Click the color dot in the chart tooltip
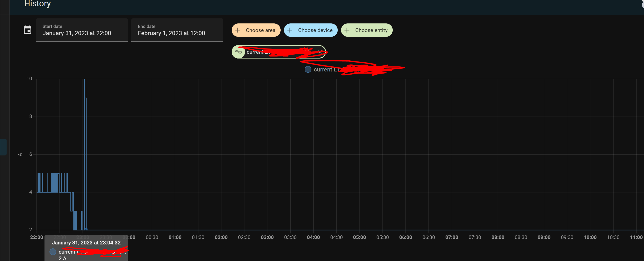644x261 pixels. [x=53, y=252]
